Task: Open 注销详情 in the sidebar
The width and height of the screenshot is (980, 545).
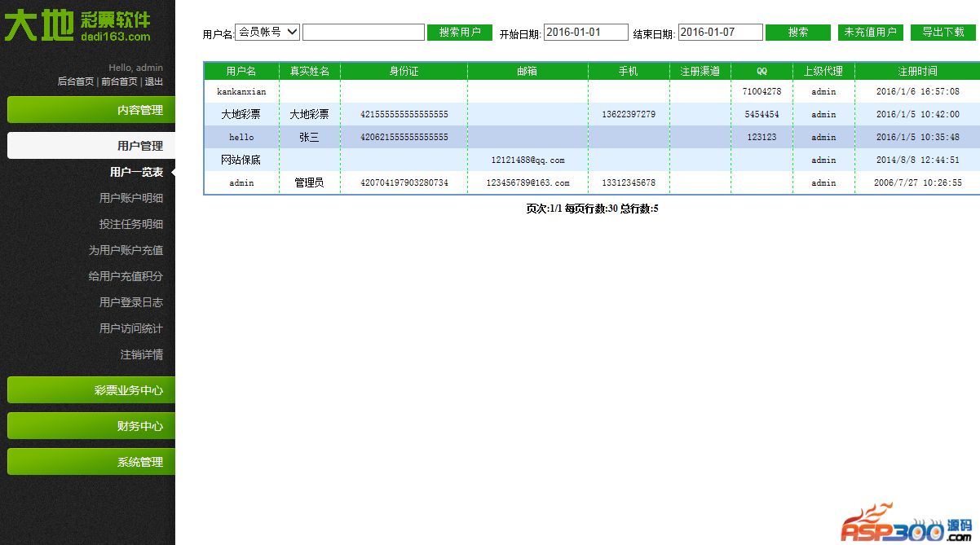Action: pyautogui.click(x=142, y=354)
